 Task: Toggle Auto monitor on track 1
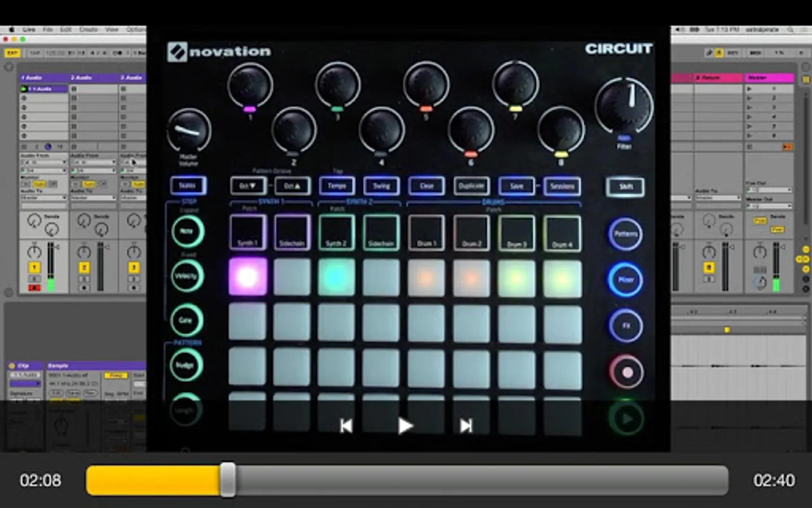(x=39, y=185)
